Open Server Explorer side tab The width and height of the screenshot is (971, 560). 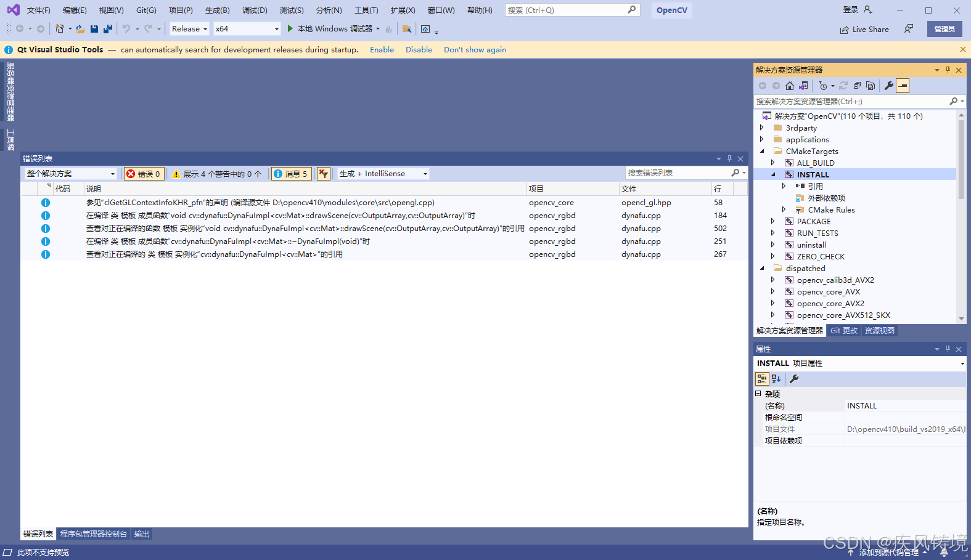click(x=10, y=91)
